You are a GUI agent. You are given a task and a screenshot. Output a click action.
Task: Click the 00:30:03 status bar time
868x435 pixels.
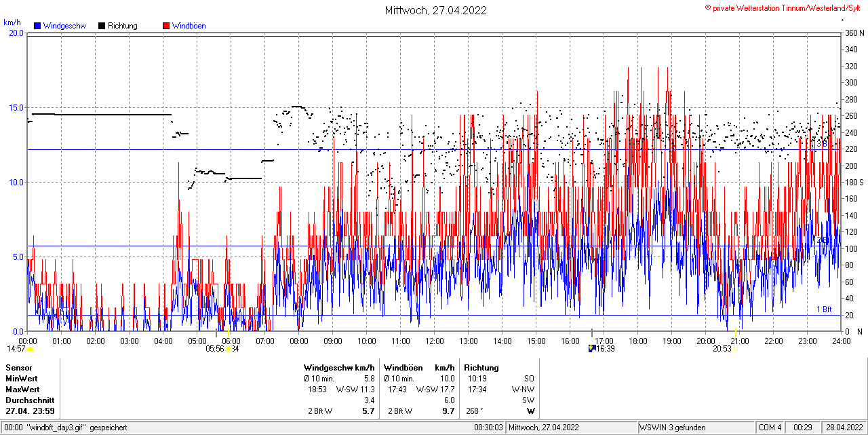[x=488, y=428]
